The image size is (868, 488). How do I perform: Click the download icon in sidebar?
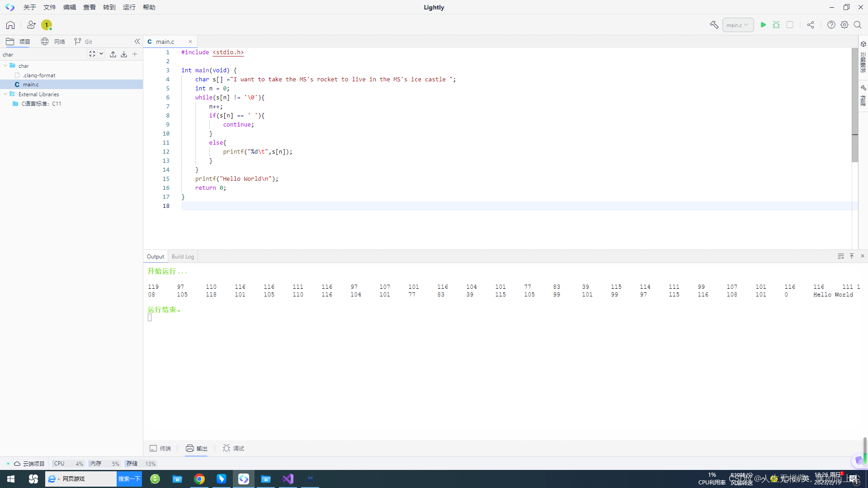point(124,54)
